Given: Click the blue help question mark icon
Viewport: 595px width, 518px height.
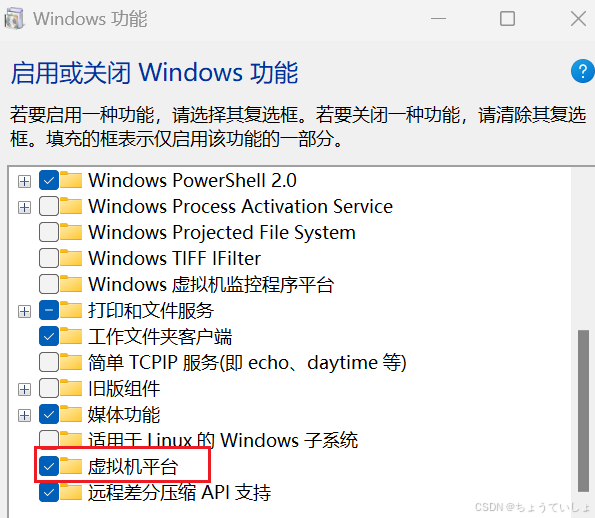Looking at the screenshot, I should pos(582,71).
